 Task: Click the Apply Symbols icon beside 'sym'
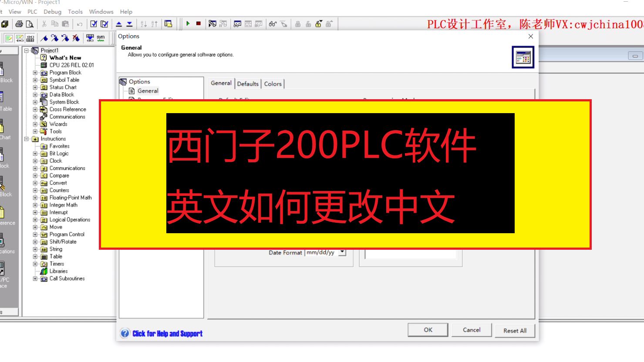(90, 38)
